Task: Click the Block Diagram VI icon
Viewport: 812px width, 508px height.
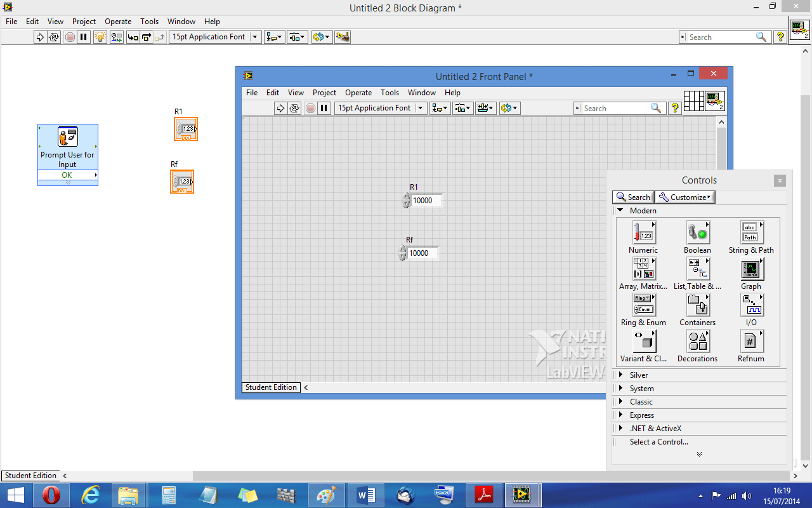Action: 799,30
